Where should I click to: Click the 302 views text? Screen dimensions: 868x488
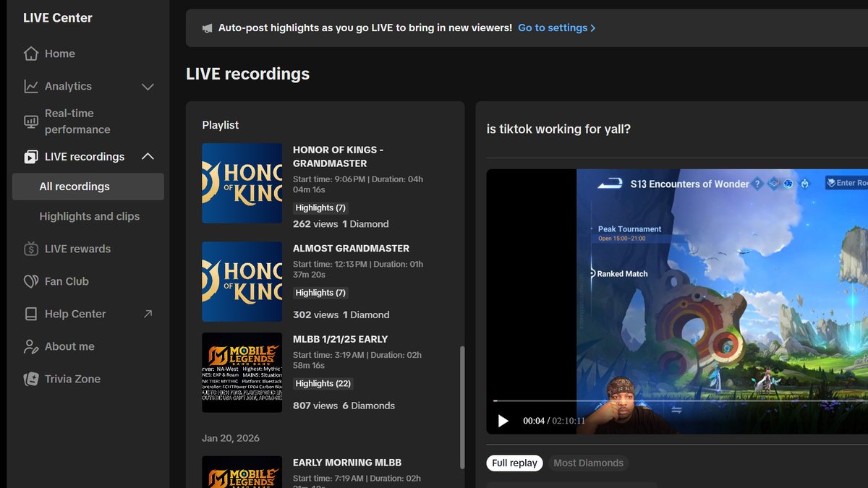(x=315, y=315)
